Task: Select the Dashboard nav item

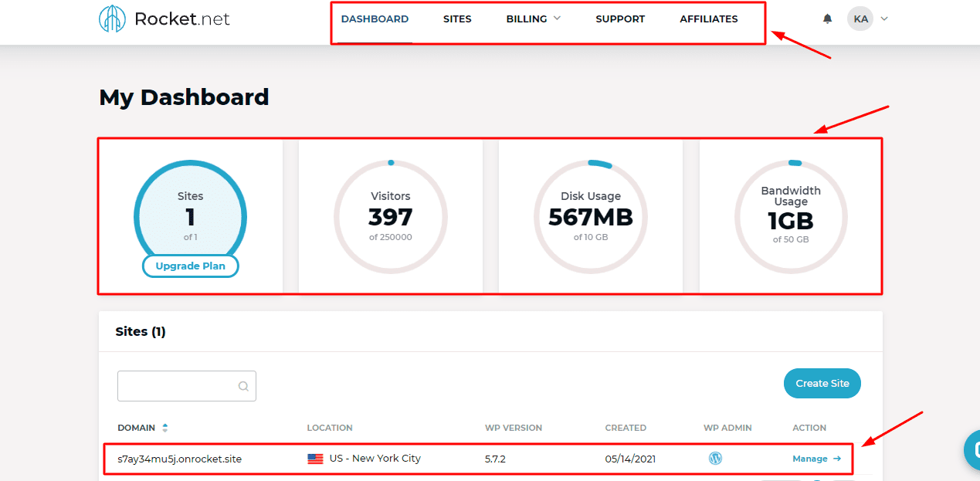Action: (x=375, y=19)
